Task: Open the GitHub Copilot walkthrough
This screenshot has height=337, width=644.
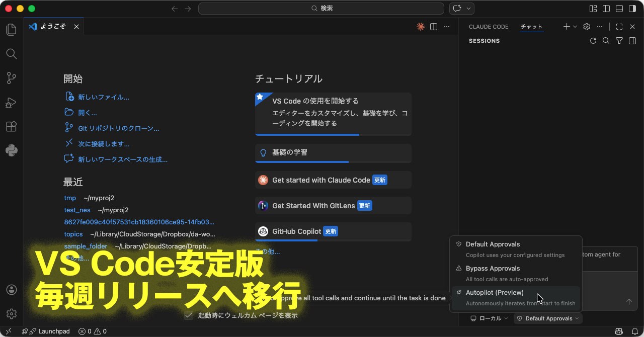Action: point(333,232)
